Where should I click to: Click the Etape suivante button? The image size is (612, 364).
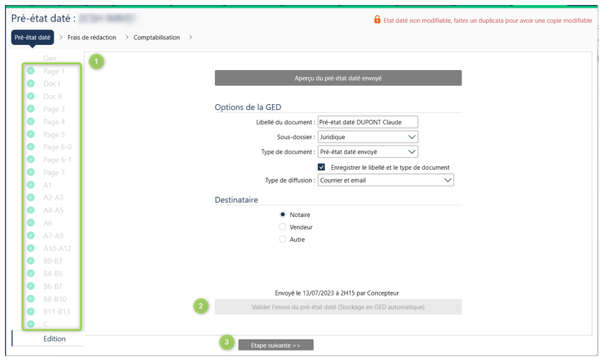276,345
